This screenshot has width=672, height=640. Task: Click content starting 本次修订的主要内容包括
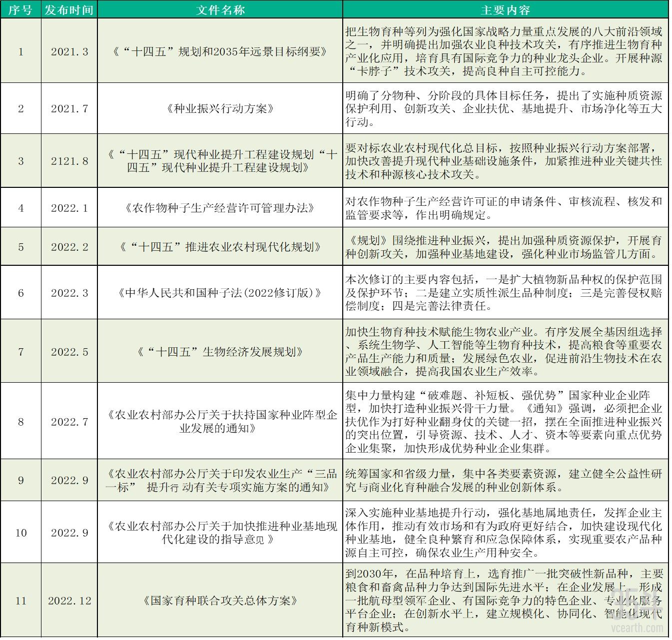[x=505, y=293]
